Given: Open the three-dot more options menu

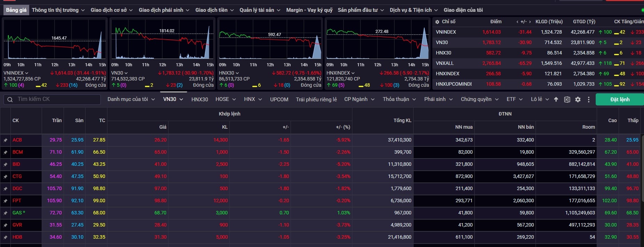Looking at the screenshot, I should (x=588, y=100).
